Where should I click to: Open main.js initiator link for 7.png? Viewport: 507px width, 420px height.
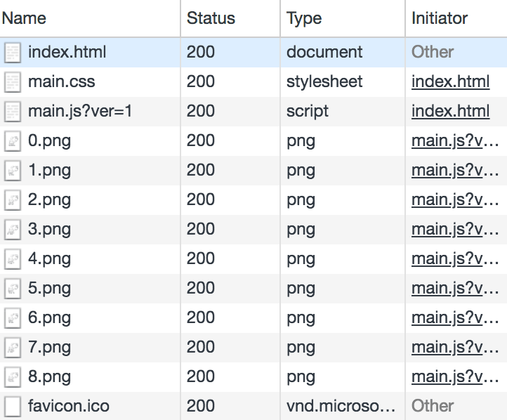[x=455, y=347]
